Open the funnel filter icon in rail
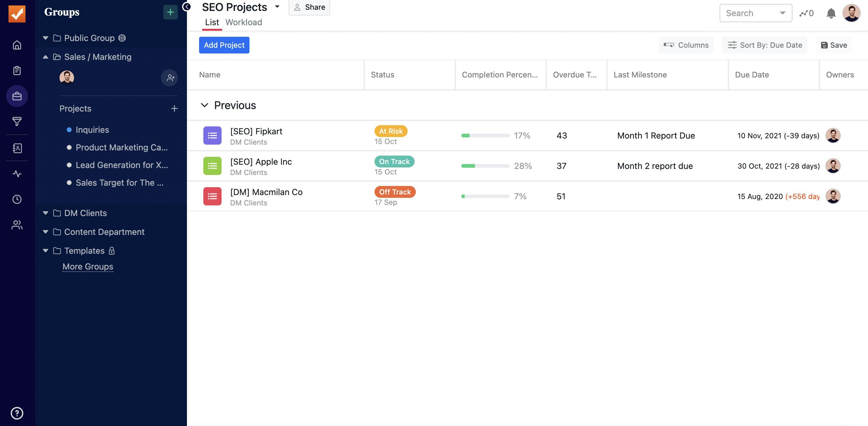The image size is (868, 426). (17, 122)
